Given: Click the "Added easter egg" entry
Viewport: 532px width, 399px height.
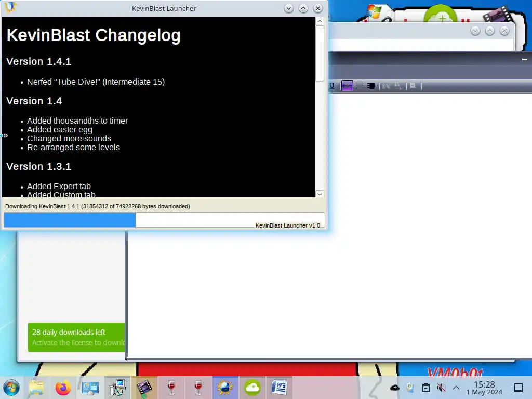Looking at the screenshot, I should 60,129.
